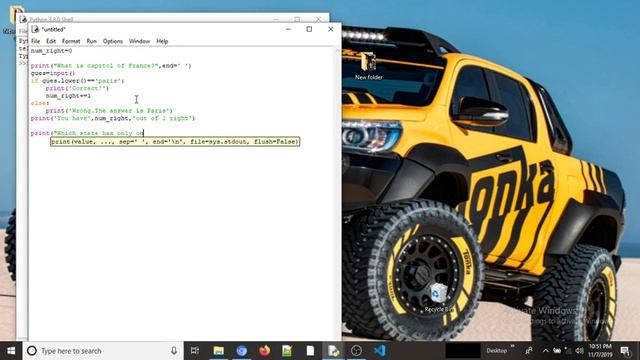640x360 pixels.
Task: Maximize the untitled editor window
Action: tap(309, 29)
